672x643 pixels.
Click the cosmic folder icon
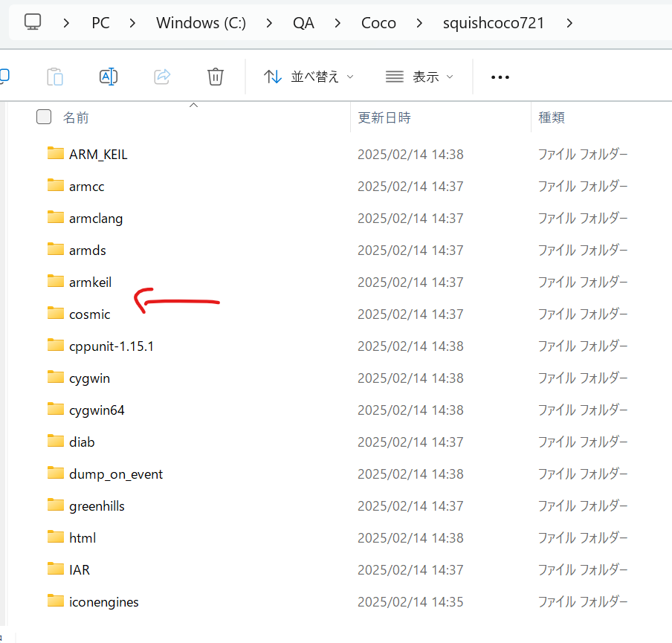tap(55, 313)
